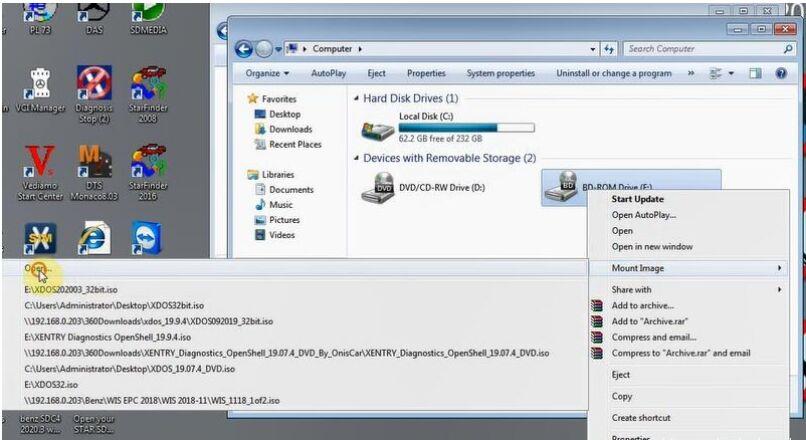Collapse the Hard Disk Drives group

point(356,98)
